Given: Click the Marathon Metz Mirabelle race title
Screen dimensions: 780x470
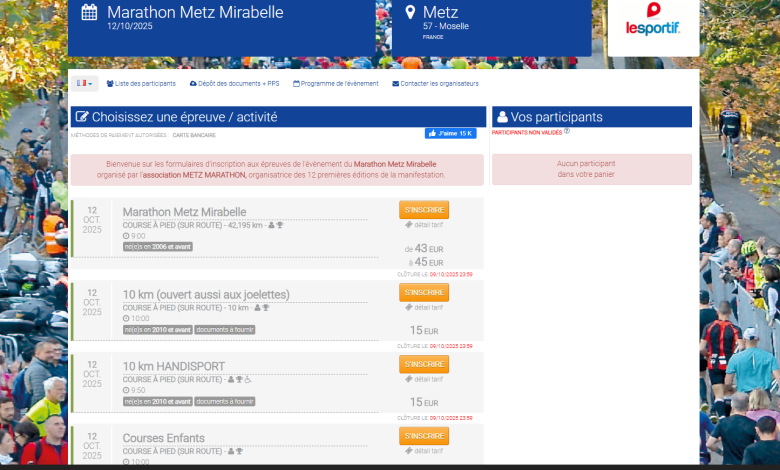Looking at the screenshot, I should pyautogui.click(x=185, y=212).
